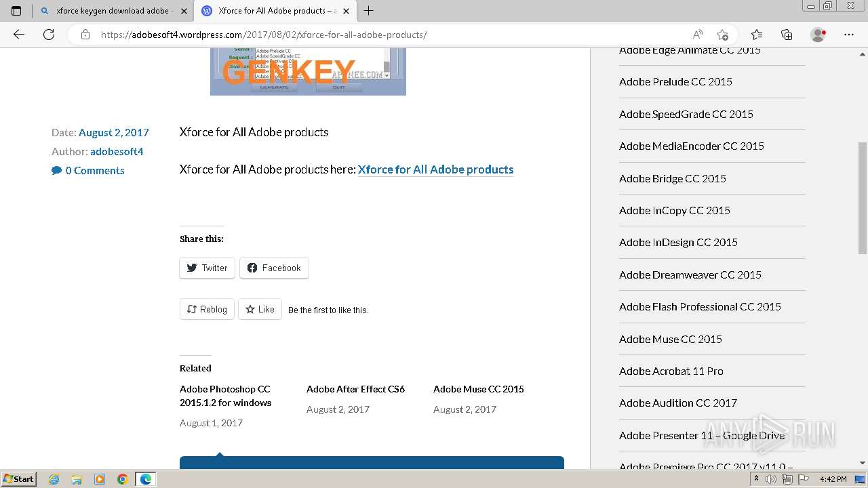Open Adobe Bridge CC 2015 sidebar link

tap(673, 178)
